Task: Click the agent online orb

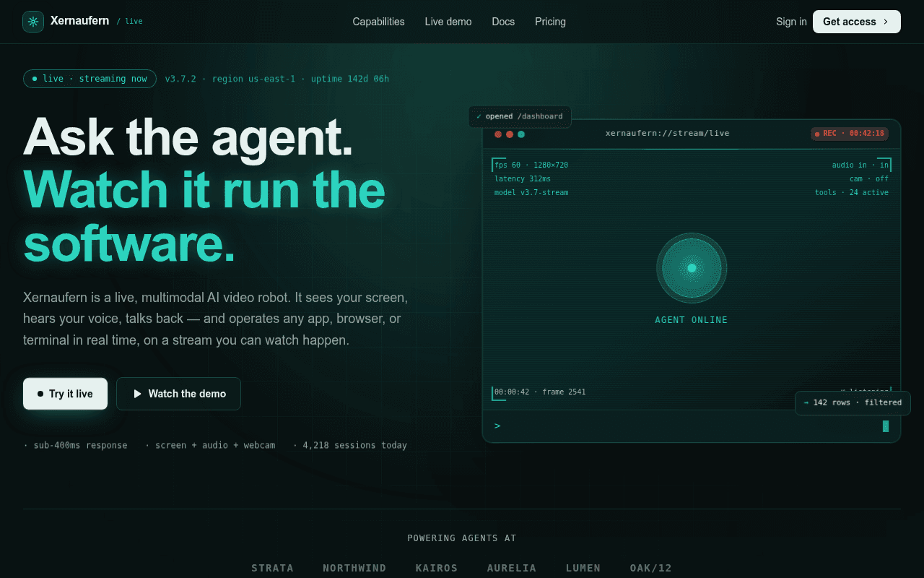Action: 692,268
